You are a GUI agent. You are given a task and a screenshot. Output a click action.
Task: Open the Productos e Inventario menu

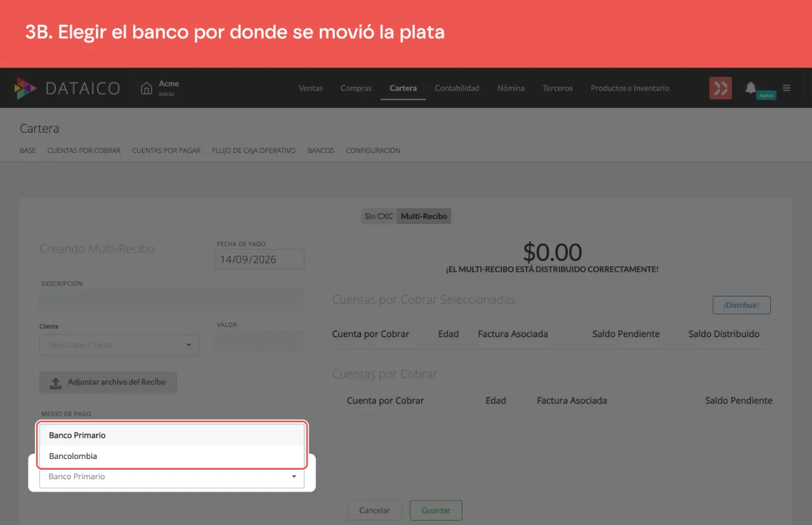[x=630, y=88]
